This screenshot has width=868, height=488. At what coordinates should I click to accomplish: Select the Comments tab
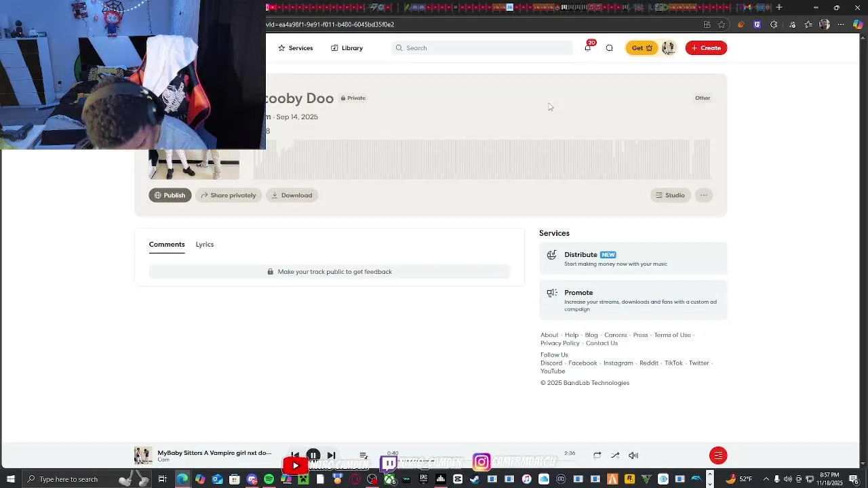167,245
